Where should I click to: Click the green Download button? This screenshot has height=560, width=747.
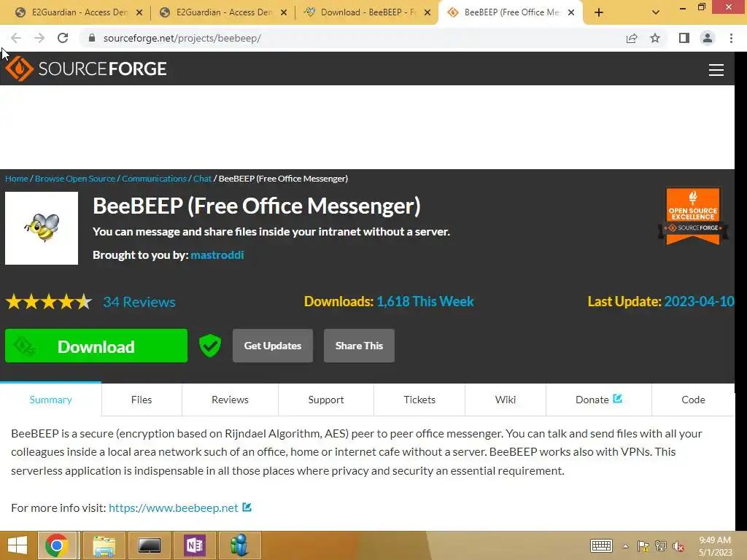click(x=96, y=346)
